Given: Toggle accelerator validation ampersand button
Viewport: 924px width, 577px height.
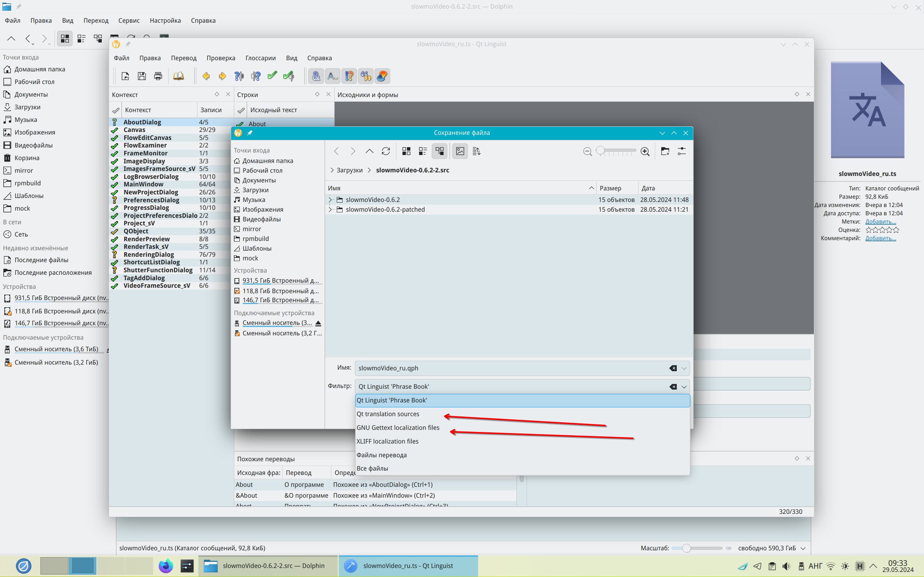Looking at the screenshot, I should [316, 76].
